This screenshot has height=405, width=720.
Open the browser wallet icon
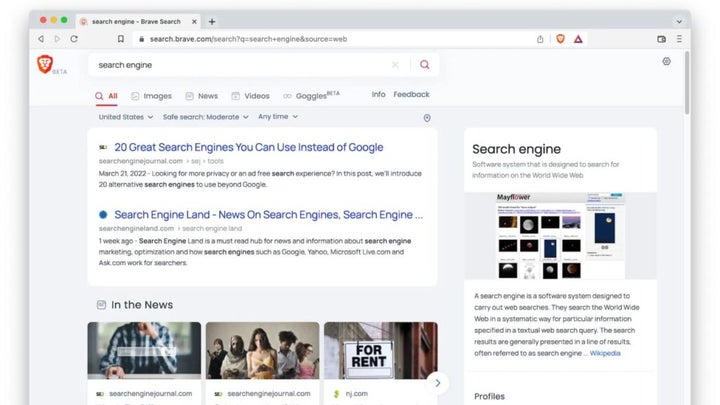point(661,39)
